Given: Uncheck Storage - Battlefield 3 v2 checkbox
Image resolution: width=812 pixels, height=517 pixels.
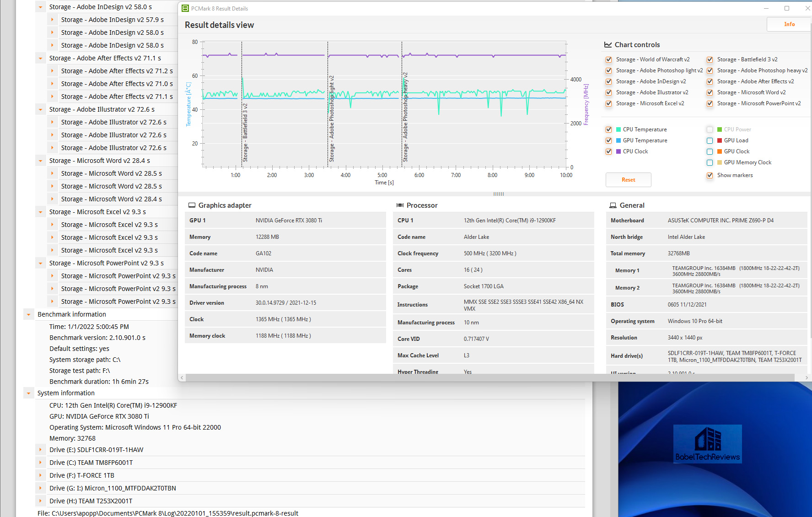Looking at the screenshot, I should click(x=710, y=59).
